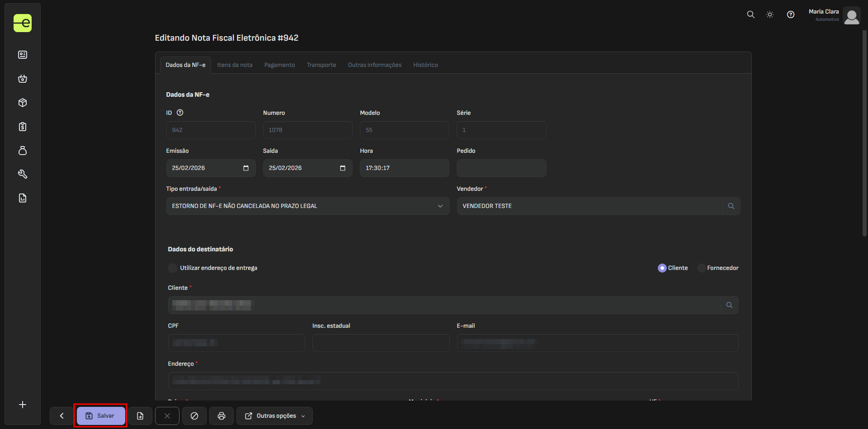This screenshot has width=868, height=429.
Task: Open the shopping basket sidebar icon
Action: tap(23, 79)
